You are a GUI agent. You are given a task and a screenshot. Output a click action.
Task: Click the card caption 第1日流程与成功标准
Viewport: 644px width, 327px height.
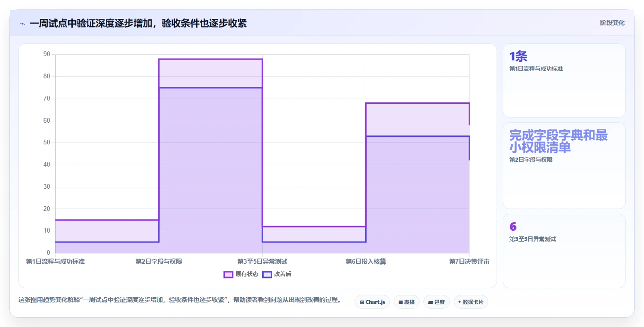click(536, 69)
